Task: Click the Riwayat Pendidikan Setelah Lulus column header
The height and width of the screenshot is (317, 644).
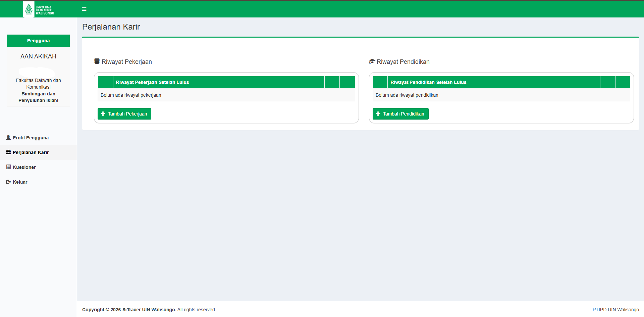Action: 428,82
